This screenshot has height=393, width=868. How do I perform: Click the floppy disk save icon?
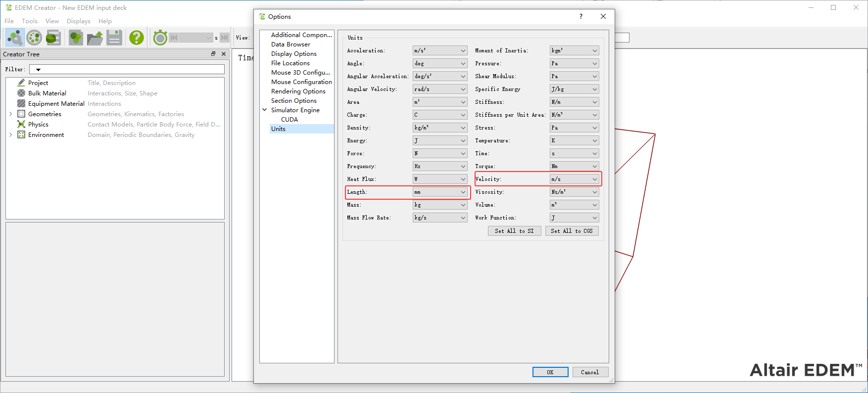coord(114,38)
